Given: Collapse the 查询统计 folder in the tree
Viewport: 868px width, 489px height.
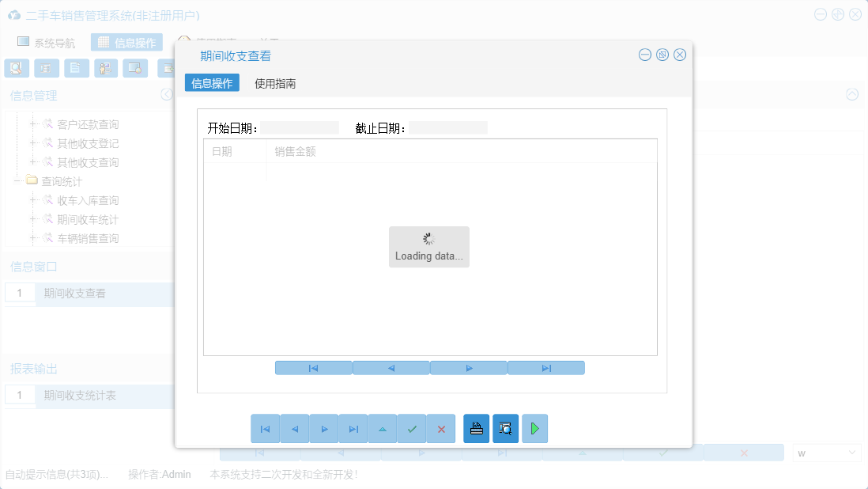Looking at the screenshot, I should click(x=17, y=180).
